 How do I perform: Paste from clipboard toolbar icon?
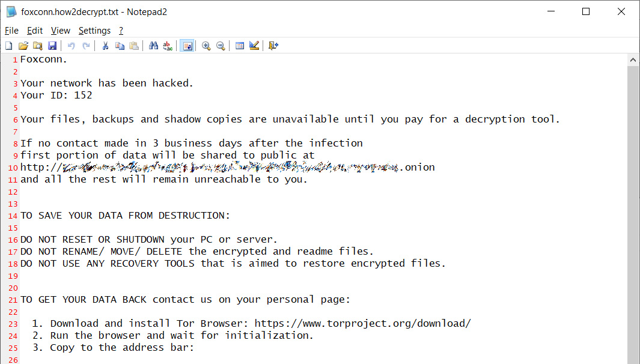click(134, 46)
